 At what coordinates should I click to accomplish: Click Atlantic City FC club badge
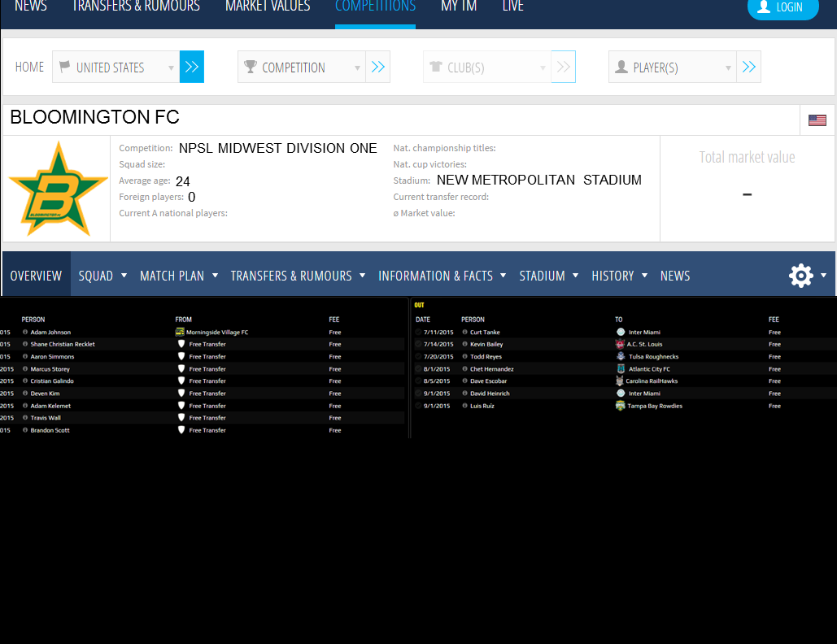coord(621,368)
